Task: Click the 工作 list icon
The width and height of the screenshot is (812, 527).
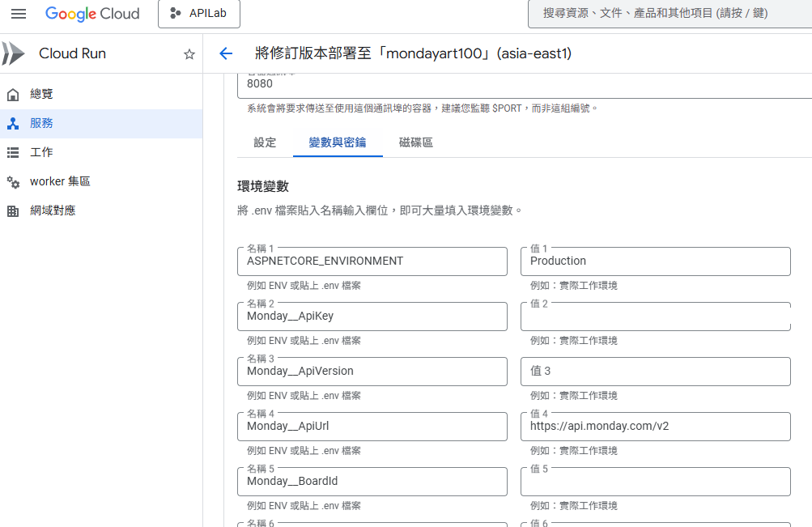Action: (x=13, y=152)
